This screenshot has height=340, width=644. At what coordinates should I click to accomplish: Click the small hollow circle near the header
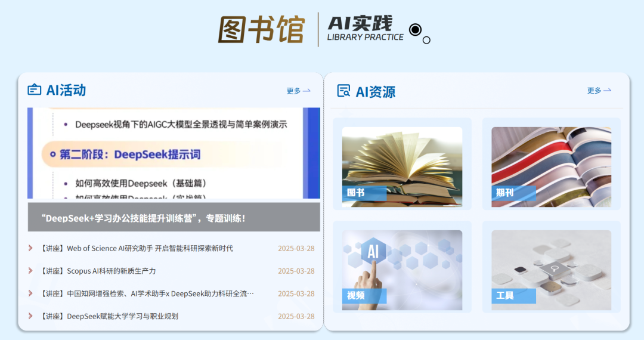coord(426,41)
